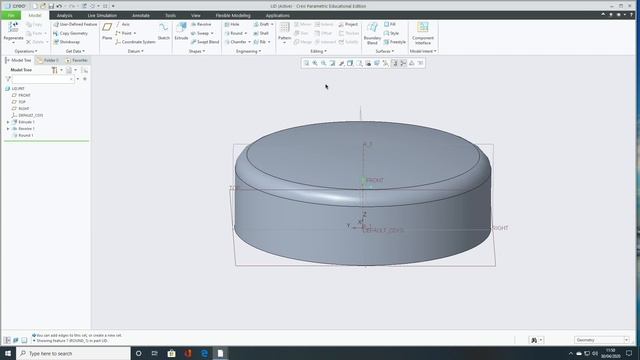Open the Flexible Modeling tab

coord(233,16)
